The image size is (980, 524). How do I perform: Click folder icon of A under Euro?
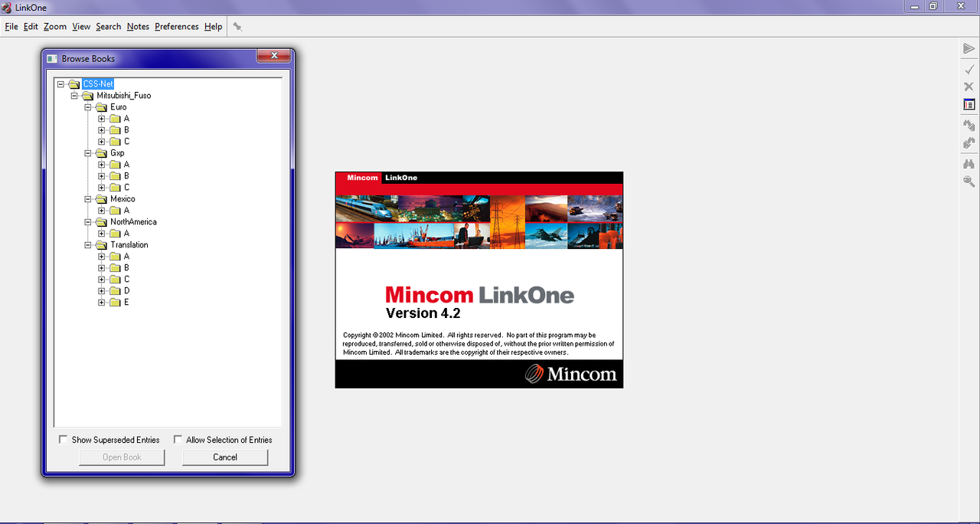pos(116,119)
